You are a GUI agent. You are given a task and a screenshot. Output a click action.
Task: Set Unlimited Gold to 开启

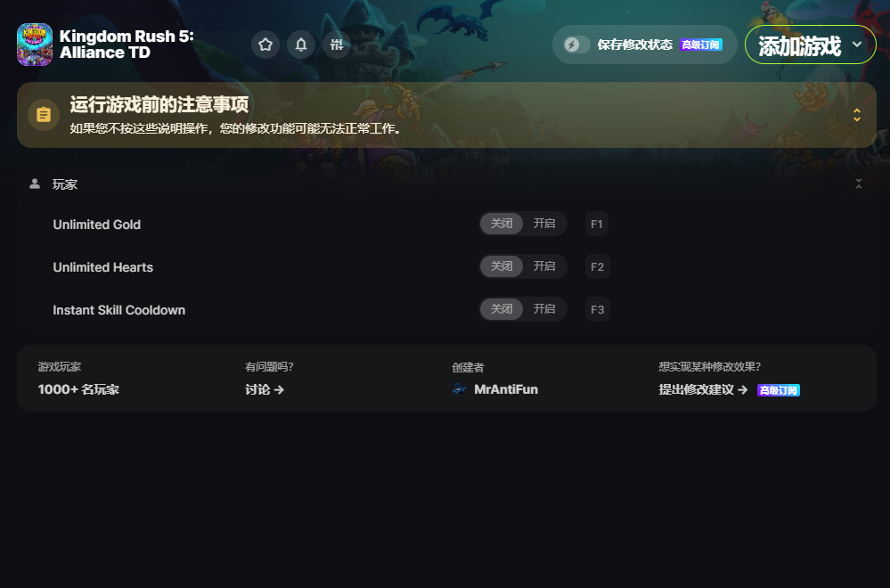[543, 224]
